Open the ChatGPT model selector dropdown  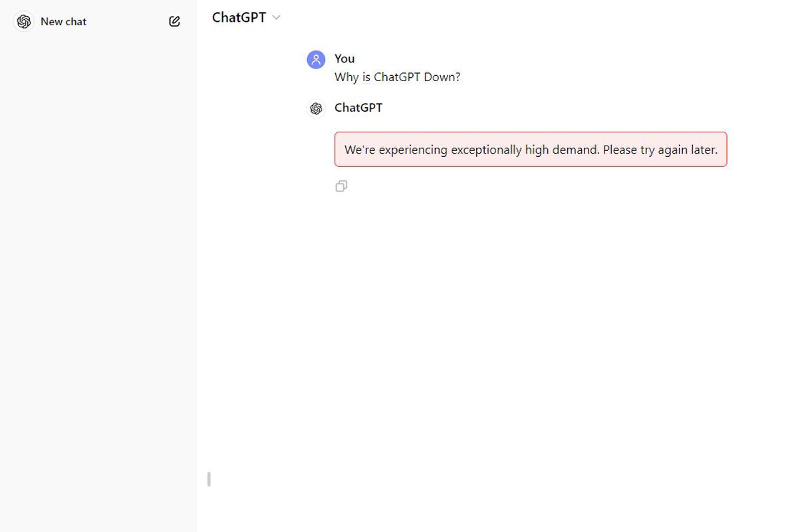point(246,18)
